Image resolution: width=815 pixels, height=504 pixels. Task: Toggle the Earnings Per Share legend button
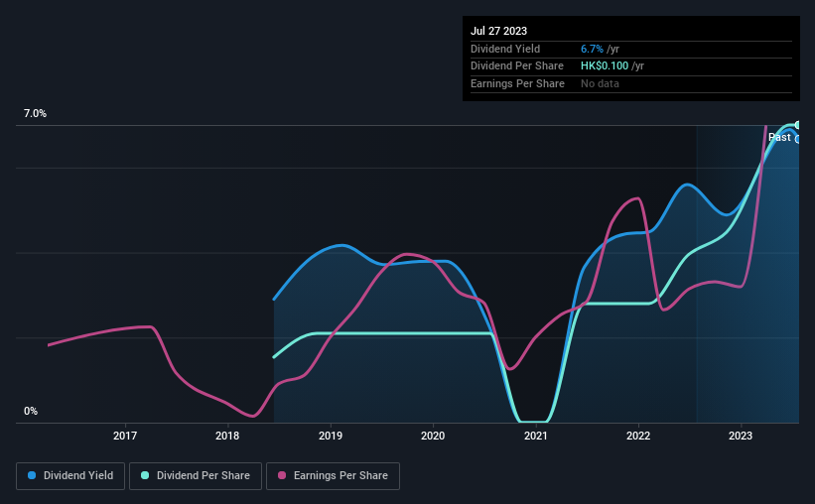point(333,476)
